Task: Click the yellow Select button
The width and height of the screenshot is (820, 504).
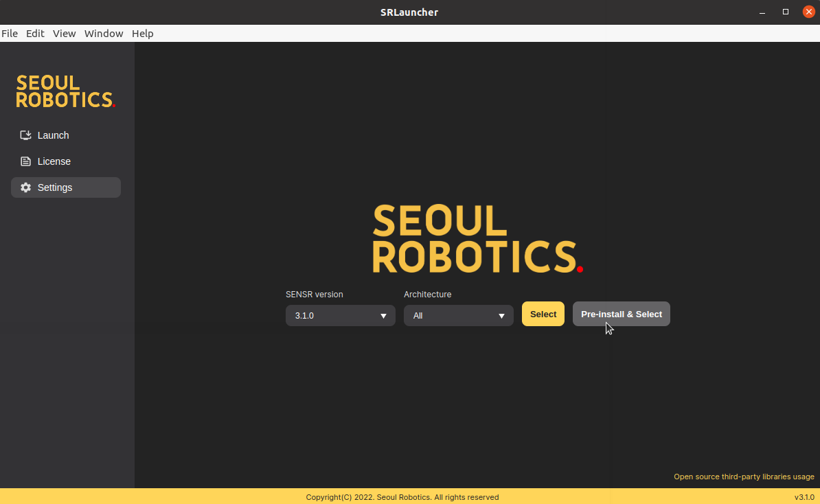Action: (543, 314)
